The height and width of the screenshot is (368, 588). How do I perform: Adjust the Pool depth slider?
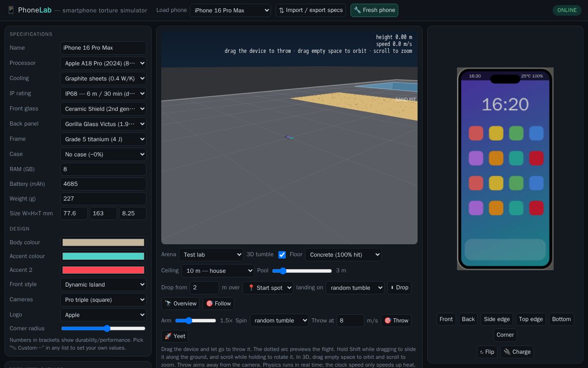pos(302,271)
